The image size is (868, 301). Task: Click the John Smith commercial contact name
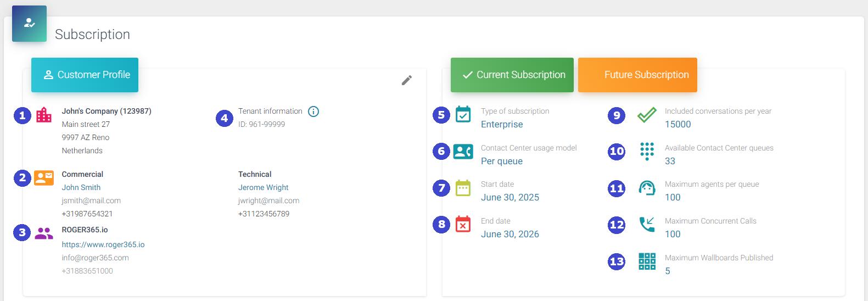tap(81, 187)
